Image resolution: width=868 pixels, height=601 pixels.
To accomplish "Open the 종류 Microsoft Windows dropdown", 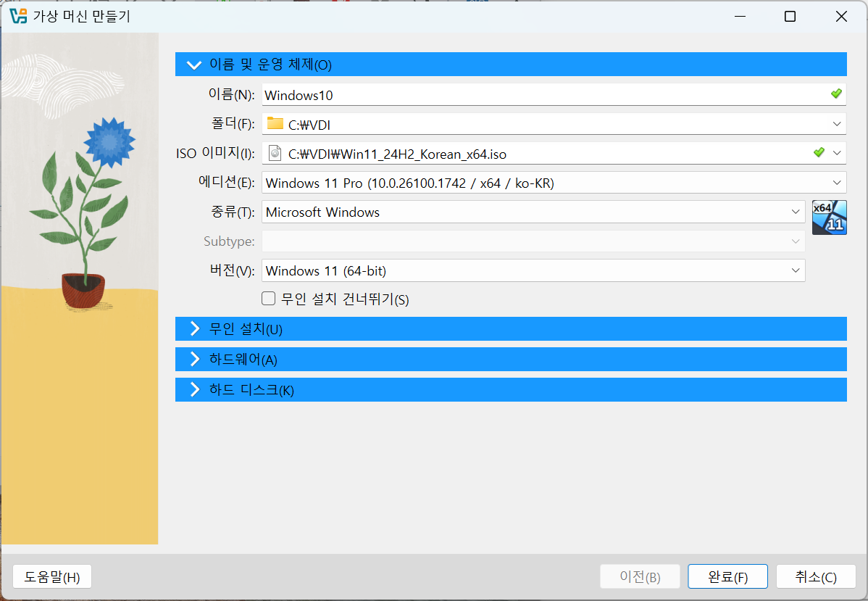I will [x=534, y=212].
